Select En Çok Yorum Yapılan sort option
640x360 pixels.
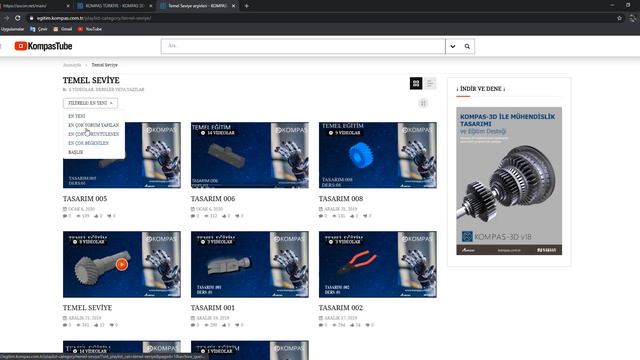[93, 125]
